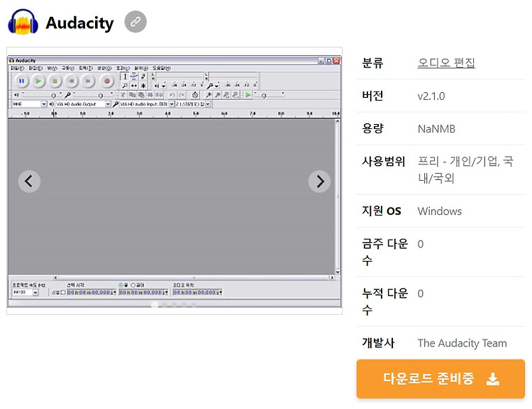Select the asterisk Multi-tool
Viewport: 532px width, 409px height.
click(143, 86)
